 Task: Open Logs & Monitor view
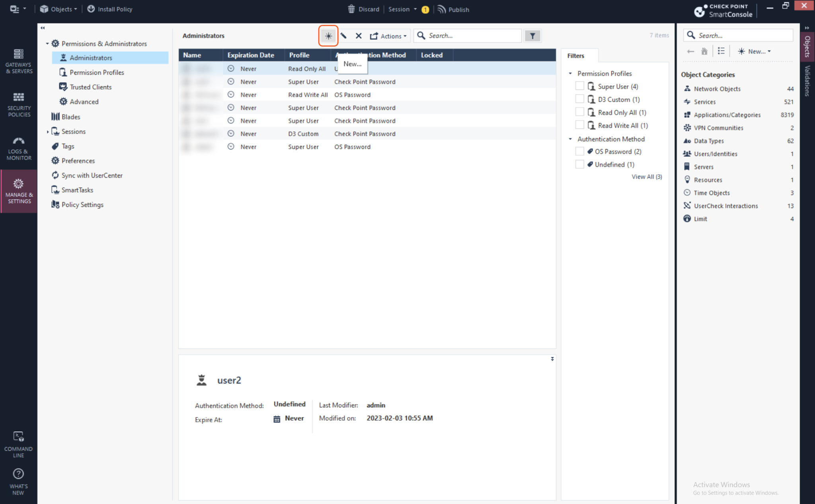click(18, 148)
